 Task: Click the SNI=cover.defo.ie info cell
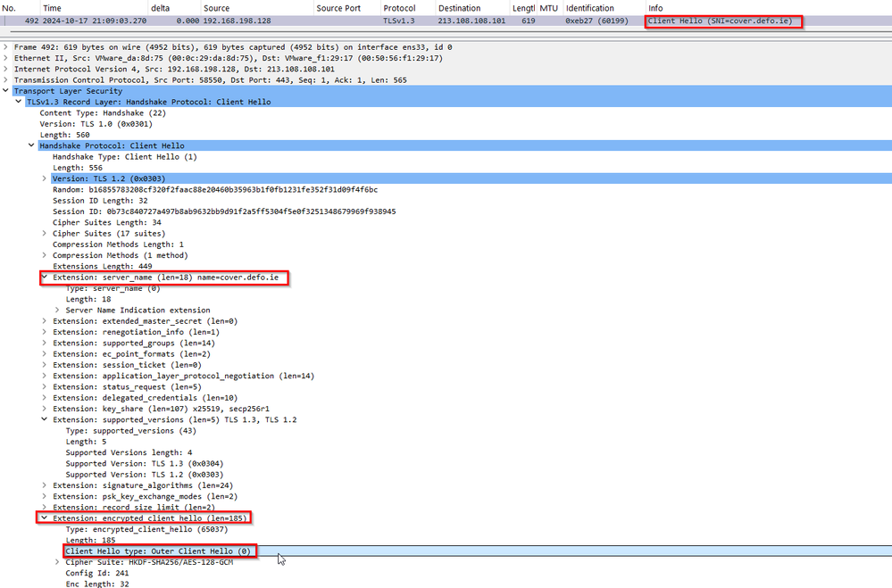pos(721,21)
